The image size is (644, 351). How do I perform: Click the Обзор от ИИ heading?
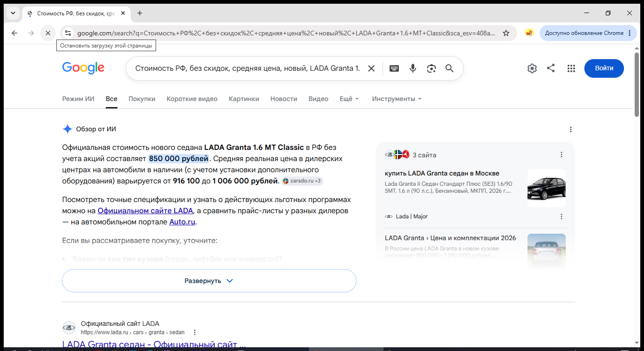[96, 129]
